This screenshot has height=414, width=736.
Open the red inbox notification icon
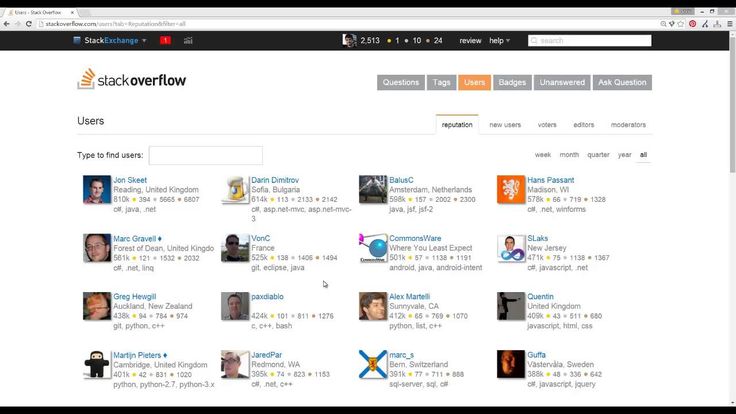[x=165, y=40]
